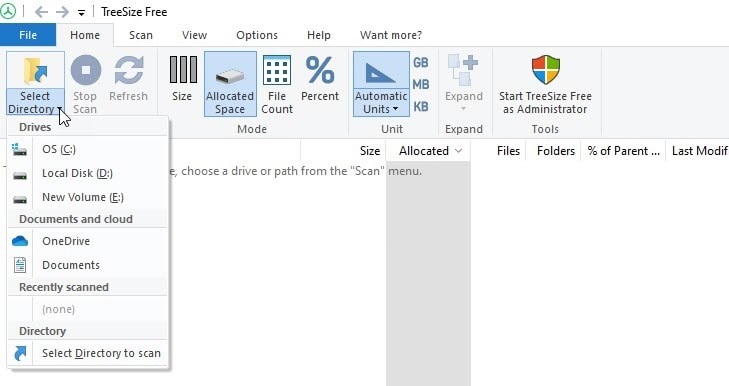The height and width of the screenshot is (386, 729).
Task: Click Select Directory to scan entry
Action: click(87, 353)
